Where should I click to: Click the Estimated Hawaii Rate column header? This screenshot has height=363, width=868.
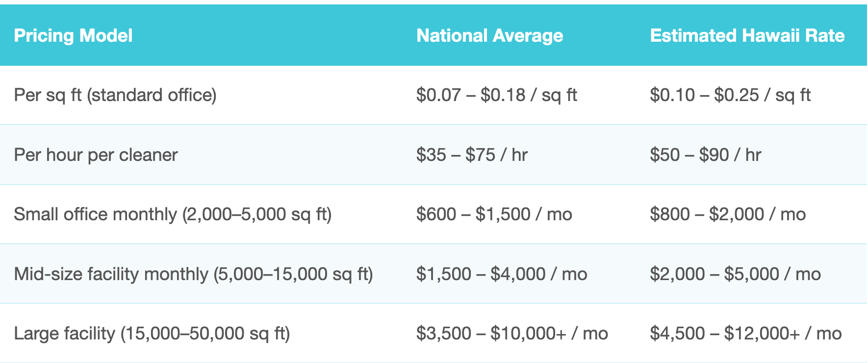coord(747,36)
